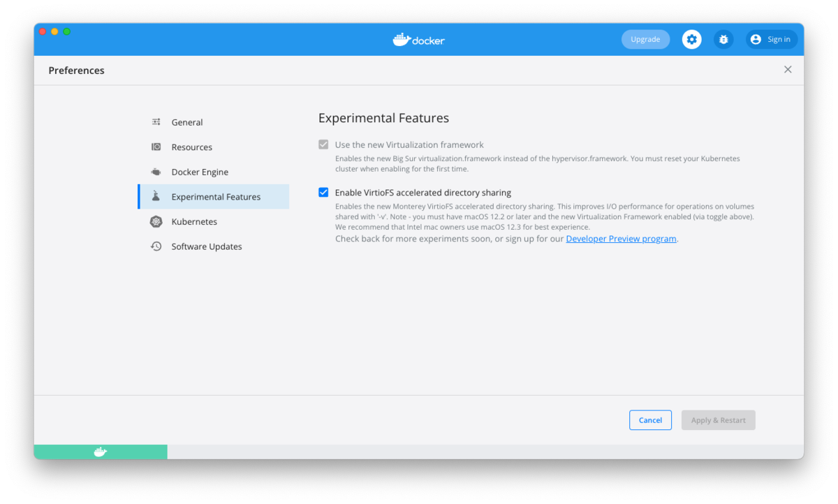This screenshot has height=504, width=838.
Task: Select the Experimental Features section
Action: tap(214, 197)
